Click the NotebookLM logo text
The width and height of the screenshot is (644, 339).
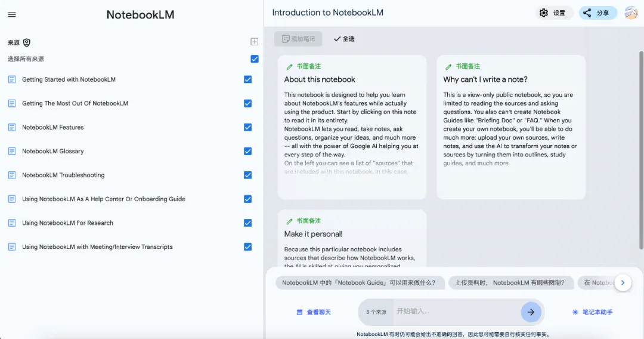click(141, 15)
